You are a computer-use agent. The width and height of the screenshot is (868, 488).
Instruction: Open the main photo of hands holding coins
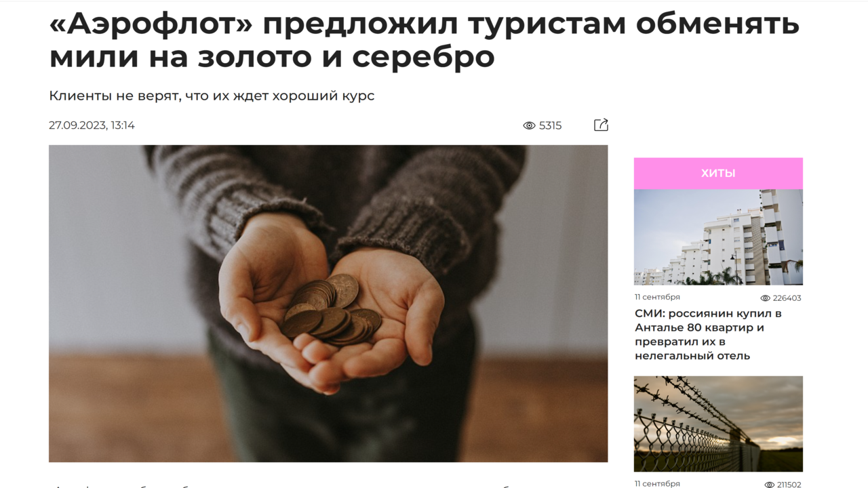click(x=328, y=304)
